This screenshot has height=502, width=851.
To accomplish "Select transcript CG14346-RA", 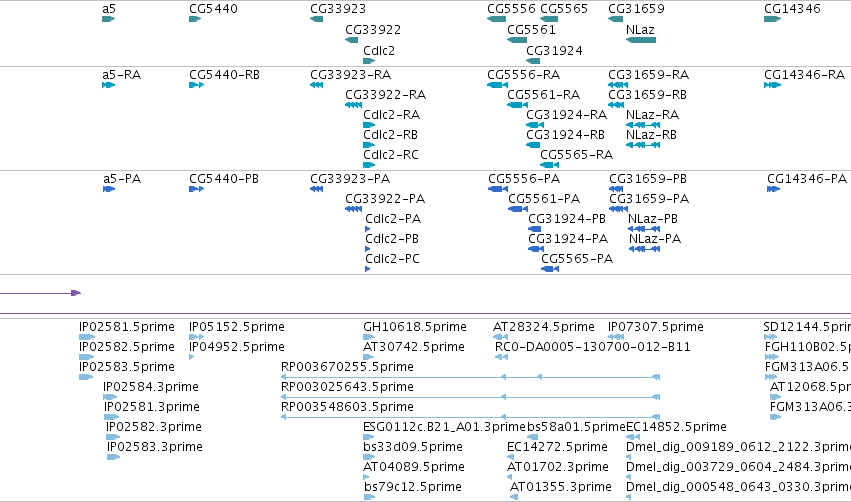I will click(x=804, y=75).
